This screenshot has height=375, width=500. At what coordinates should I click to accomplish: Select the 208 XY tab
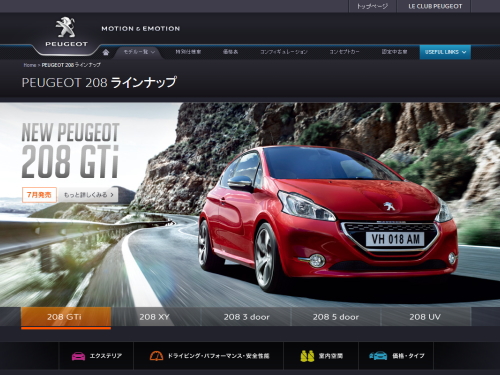[x=155, y=317]
